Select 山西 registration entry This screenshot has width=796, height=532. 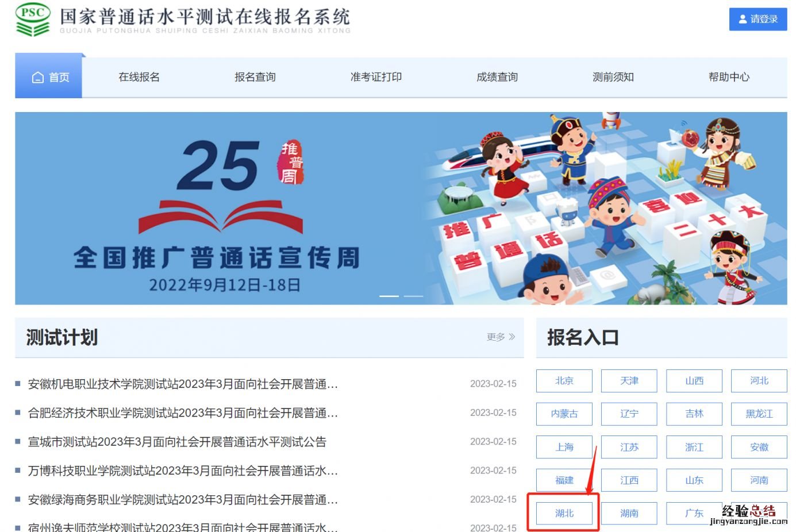[x=694, y=381]
